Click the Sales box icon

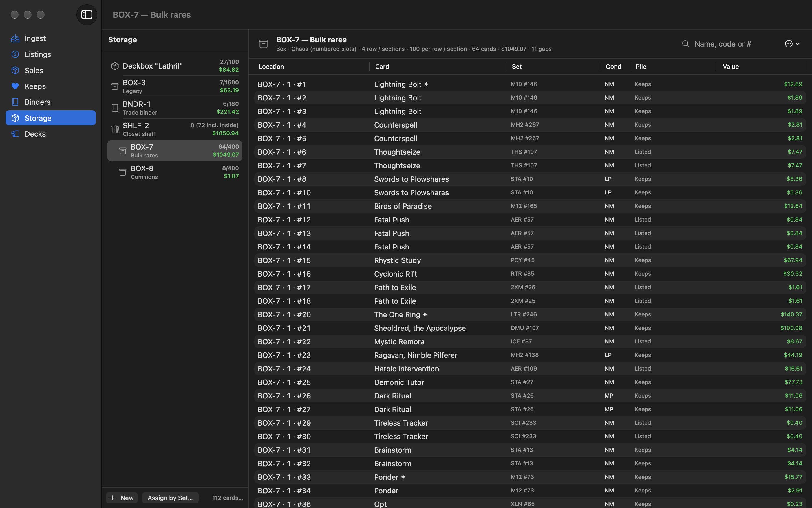pyautogui.click(x=15, y=70)
